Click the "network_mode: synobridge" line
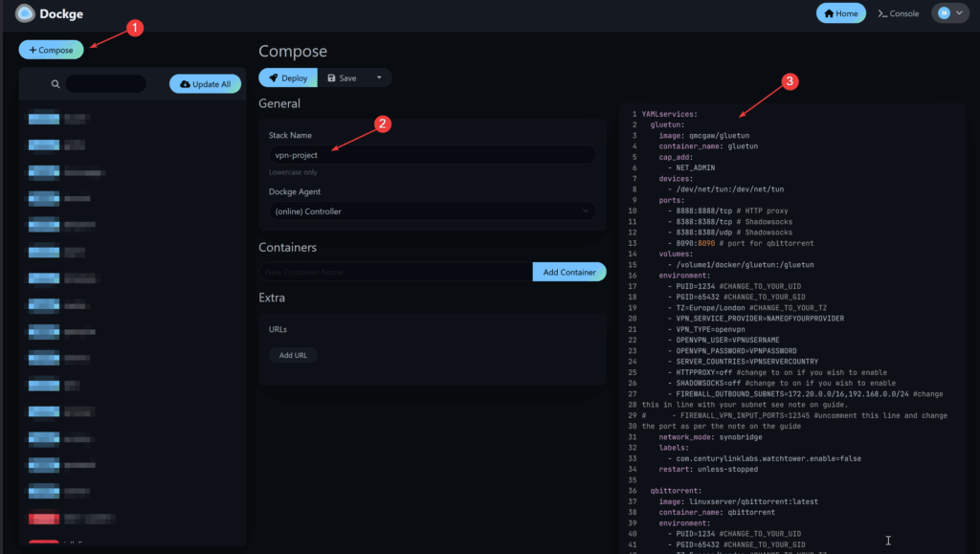The width and height of the screenshot is (980, 554). point(711,437)
